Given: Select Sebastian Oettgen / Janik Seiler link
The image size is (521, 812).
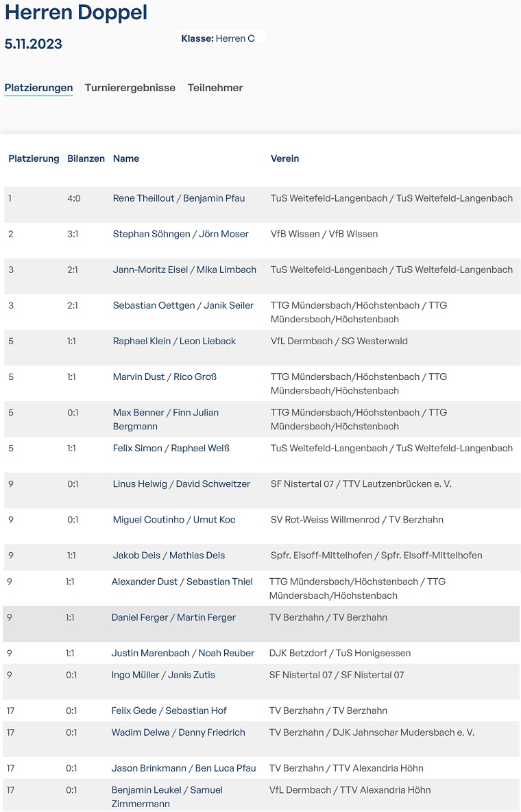Looking at the screenshot, I should [x=183, y=305].
